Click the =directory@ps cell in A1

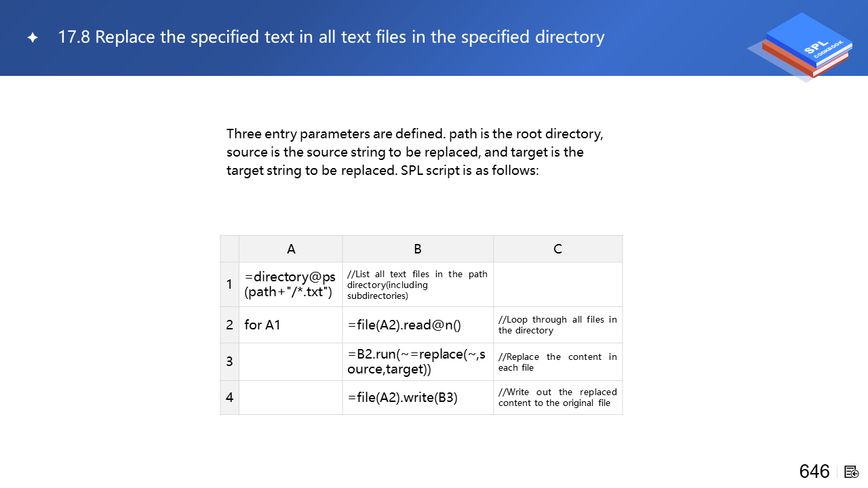(290, 284)
